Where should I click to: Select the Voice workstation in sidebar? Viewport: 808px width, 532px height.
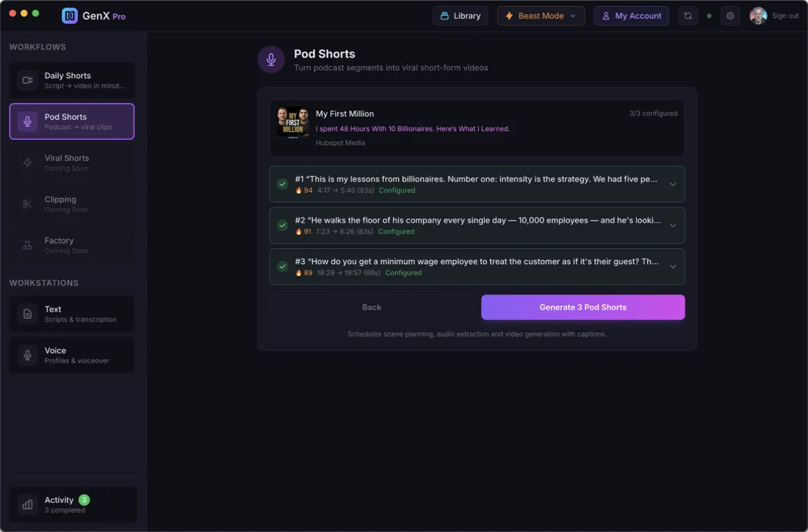(x=72, y=355)
